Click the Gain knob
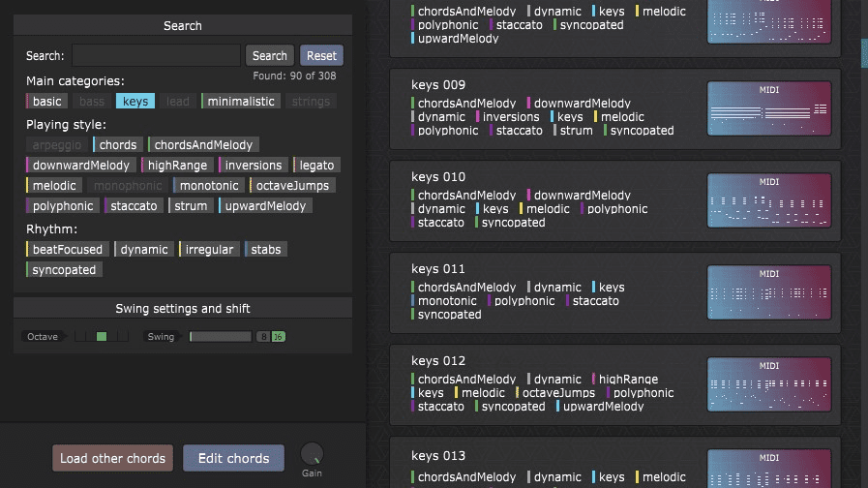Image resolution: width=868 pixels, height=488 pixels. coord(312,454)
